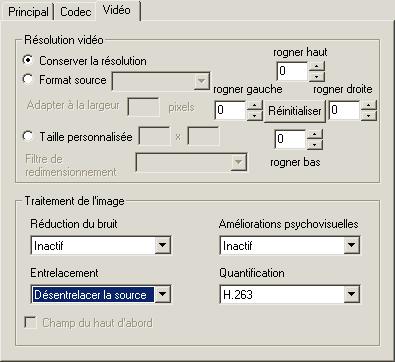Viewport: 395px width, 362px height.
Task: Switch to the Codec tab
Action: 76,12
